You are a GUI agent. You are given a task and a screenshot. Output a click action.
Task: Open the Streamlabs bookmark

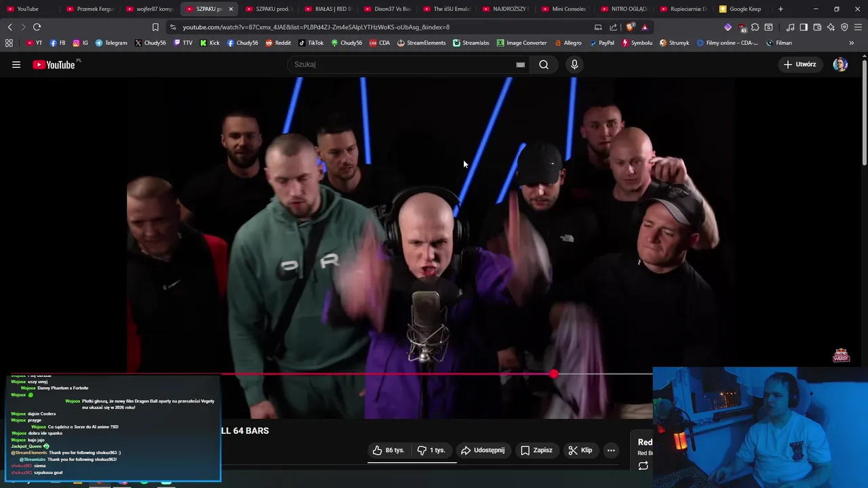[471, 43]
